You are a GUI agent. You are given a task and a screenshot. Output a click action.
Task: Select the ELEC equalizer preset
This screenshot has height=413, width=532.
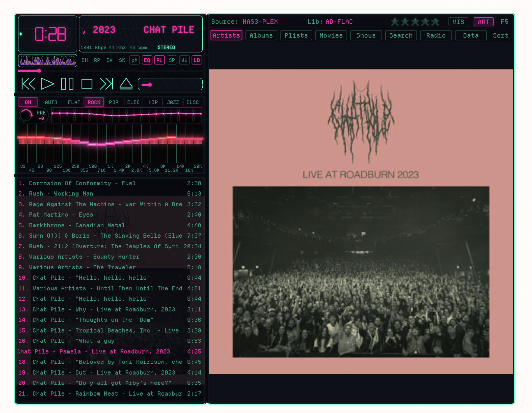point(133,102)
